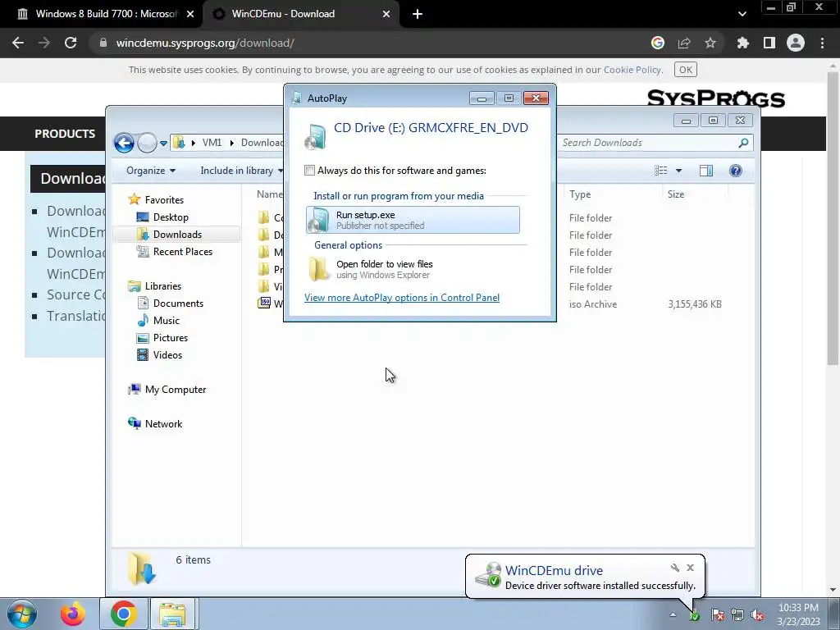View more AutoPlay options in Control Panel
The image size is (840, 630).
(x=402, y=297)
